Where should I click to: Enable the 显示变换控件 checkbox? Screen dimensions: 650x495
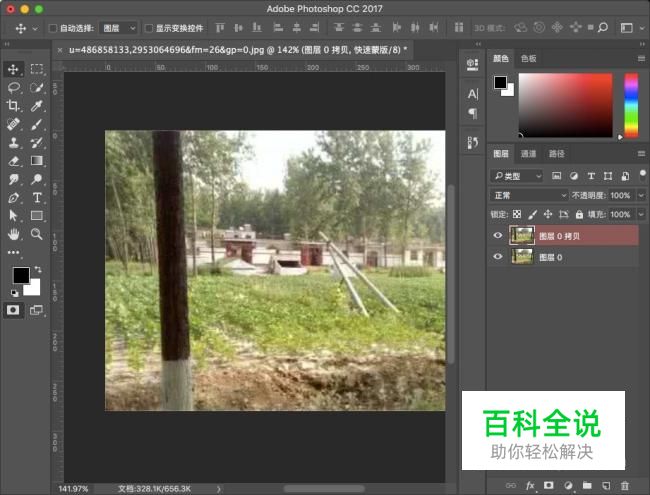149,28
